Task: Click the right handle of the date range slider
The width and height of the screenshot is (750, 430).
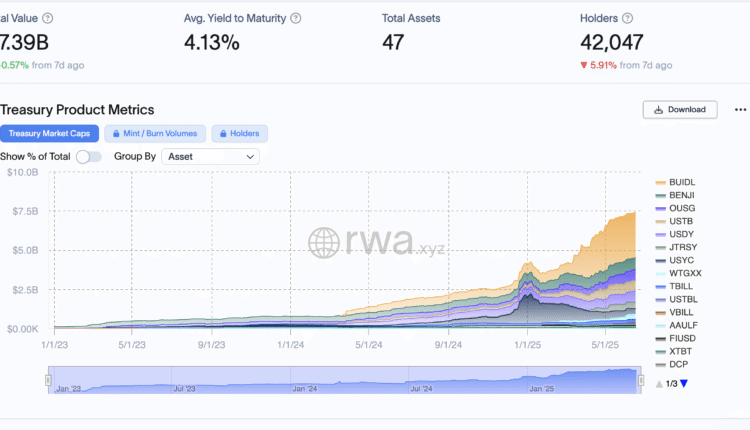Action: pos(640,379)
